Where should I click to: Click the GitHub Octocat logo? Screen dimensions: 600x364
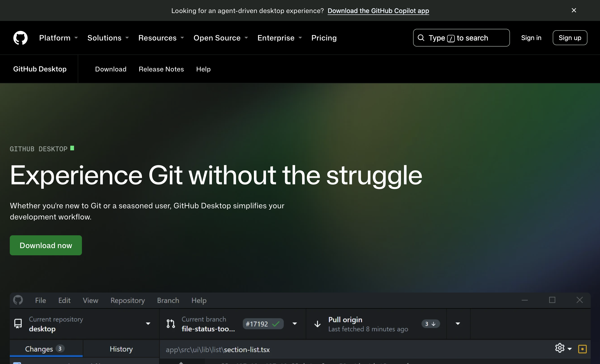20,38
